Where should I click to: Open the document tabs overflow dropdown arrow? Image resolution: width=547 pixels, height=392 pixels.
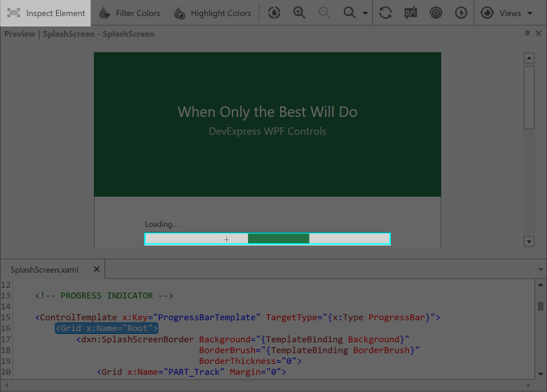541,269
